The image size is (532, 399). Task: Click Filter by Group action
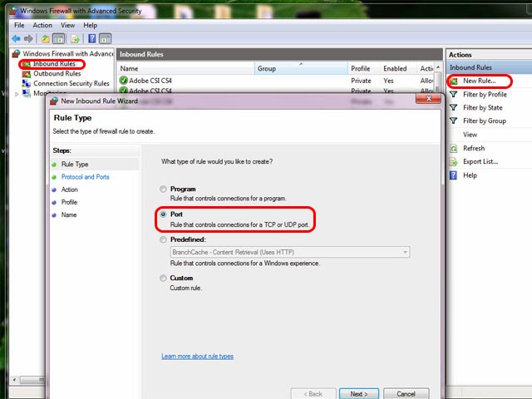coord(485,121)
